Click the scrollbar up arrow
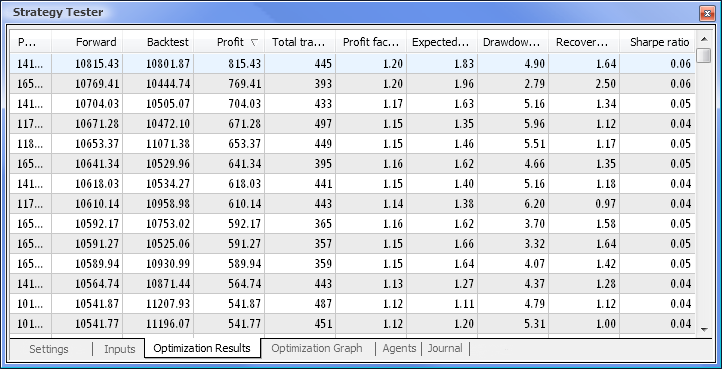This screenshot has width=722, height=369. 704,39
